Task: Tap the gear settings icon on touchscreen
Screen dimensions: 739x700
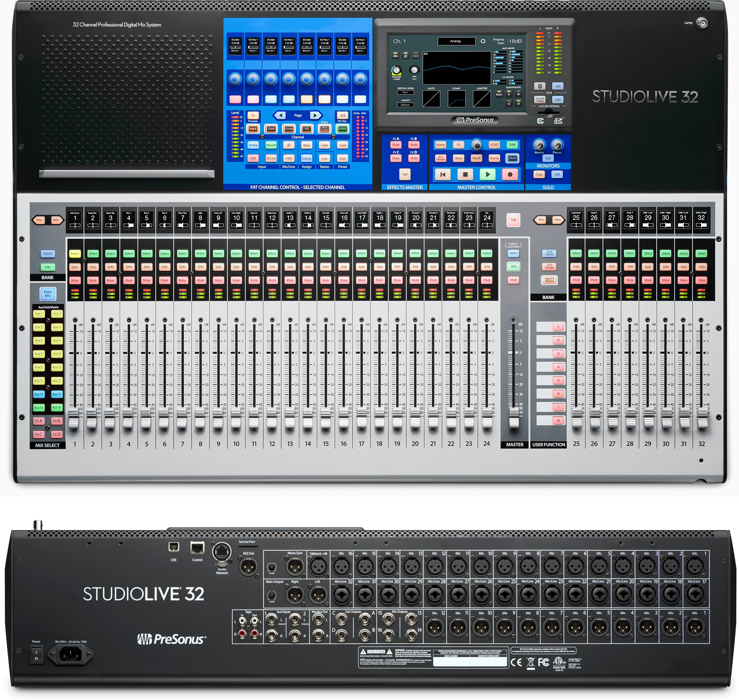Action: pos(483,41)
